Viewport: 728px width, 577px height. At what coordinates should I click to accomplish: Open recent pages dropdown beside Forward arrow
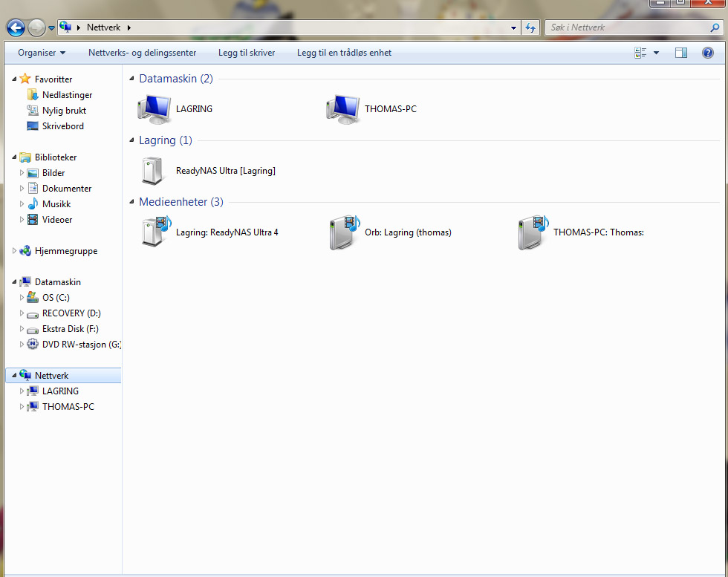(51, 28)
